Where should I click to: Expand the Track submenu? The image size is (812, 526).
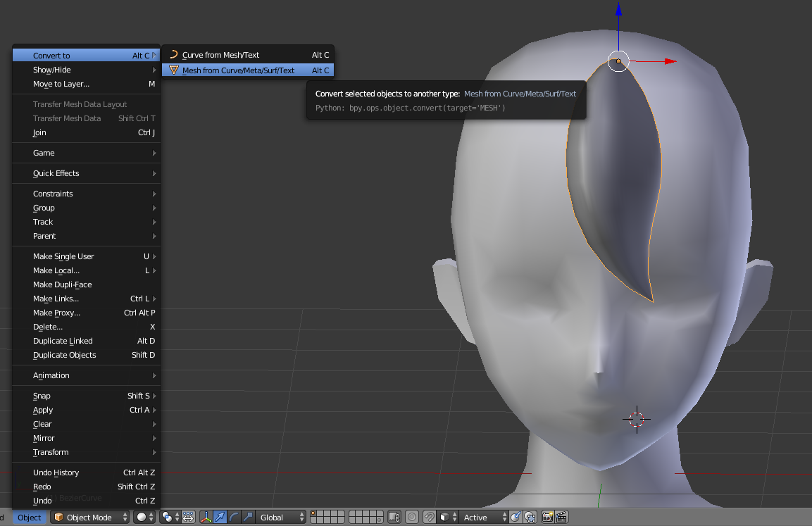86,222
